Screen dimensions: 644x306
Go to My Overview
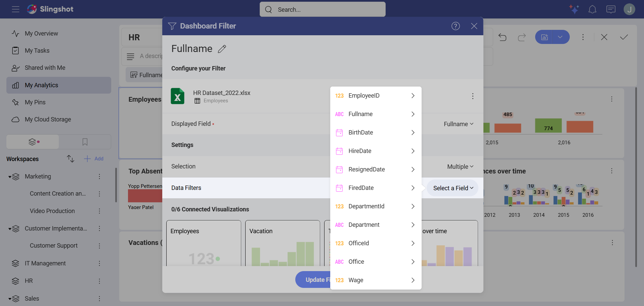pyautogui.click(x=59, y=34)
